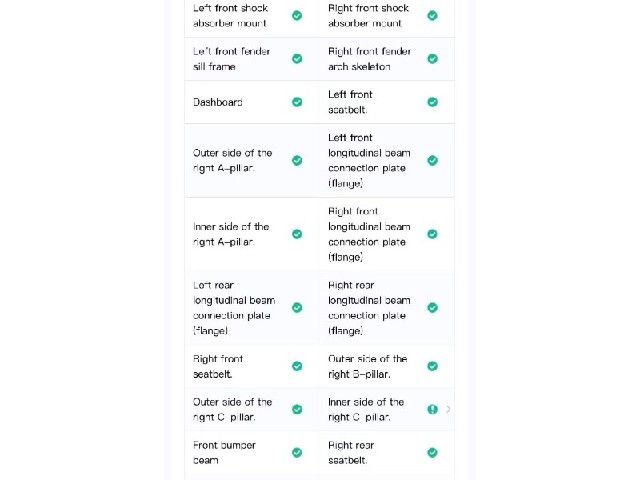Click the check for Right front longitudinal beam flange
Image resolution: width=640 pixels, height=480 pixels.
coord(432,234)
